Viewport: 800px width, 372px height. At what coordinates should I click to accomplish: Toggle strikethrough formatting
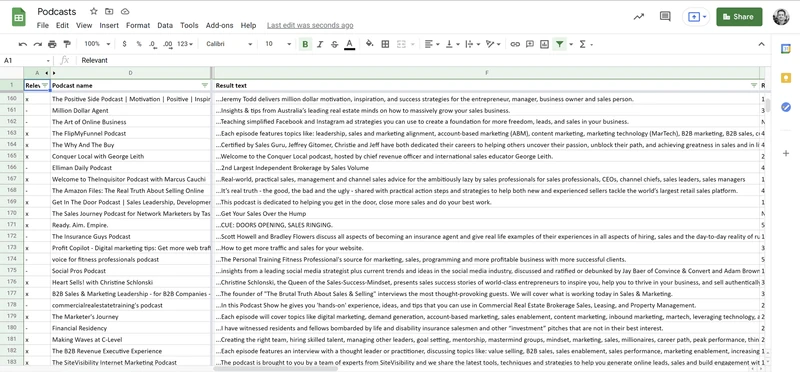point(334,44)
